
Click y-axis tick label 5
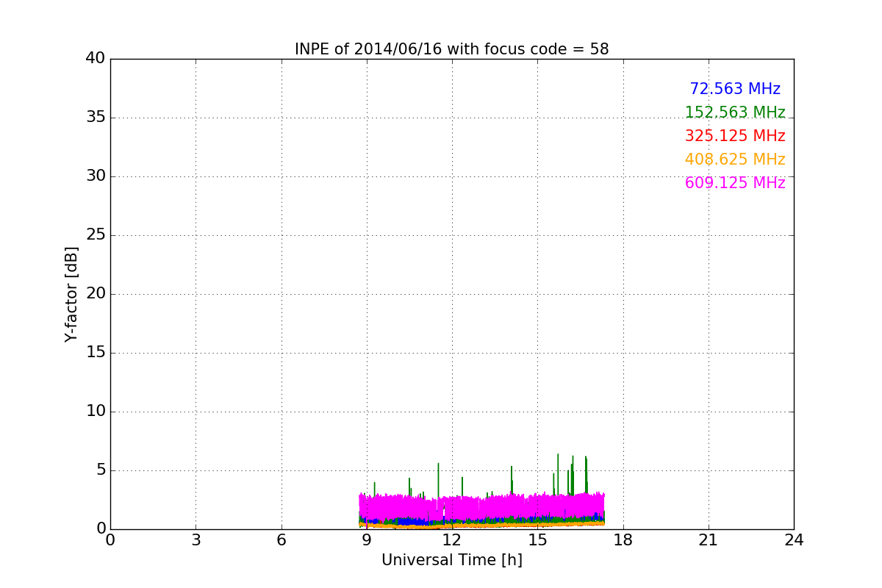(x=100, y=470)
